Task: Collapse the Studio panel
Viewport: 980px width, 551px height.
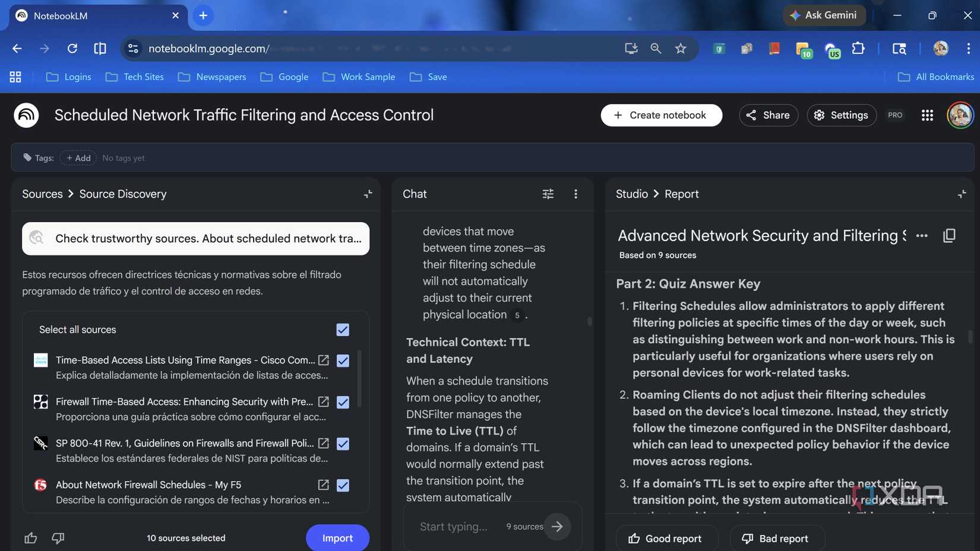Action: pyautogui.click(x=962, y=194)
